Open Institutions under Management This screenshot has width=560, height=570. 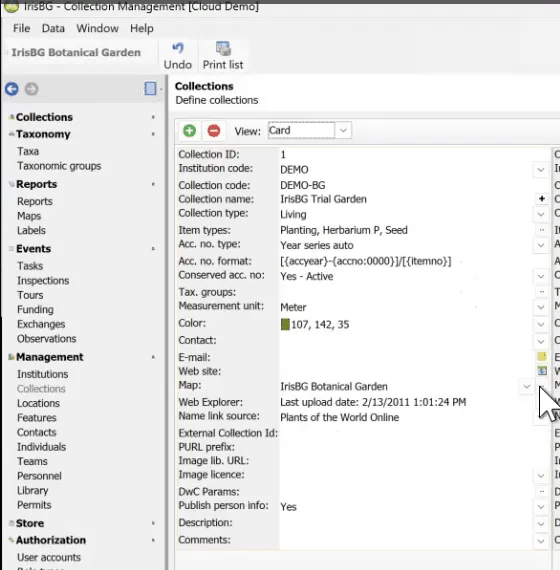pyautogui.click(x=43, y=374)
